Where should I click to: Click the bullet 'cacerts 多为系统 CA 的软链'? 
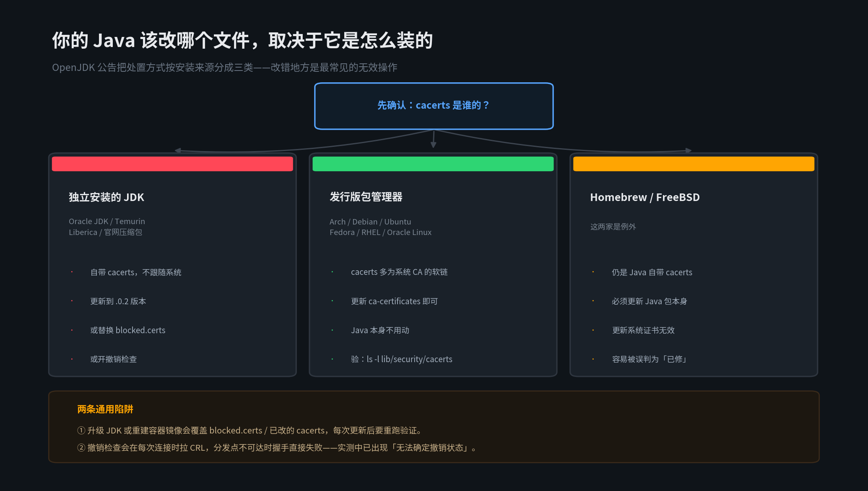[x=399, y=272]
